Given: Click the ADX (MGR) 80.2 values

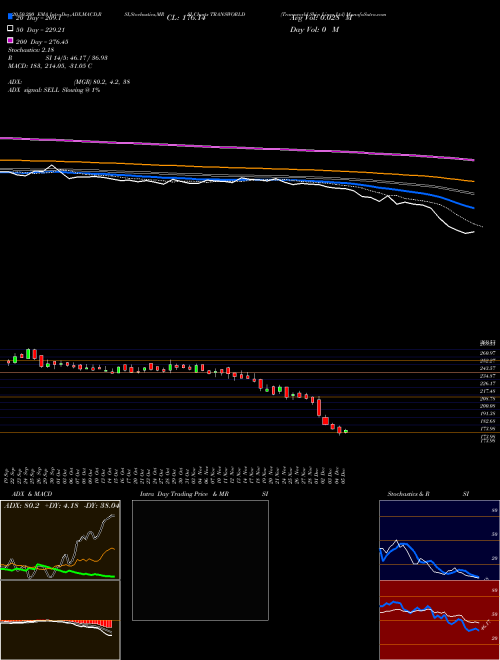Looking at the screenshot, I should coord(102,82).
